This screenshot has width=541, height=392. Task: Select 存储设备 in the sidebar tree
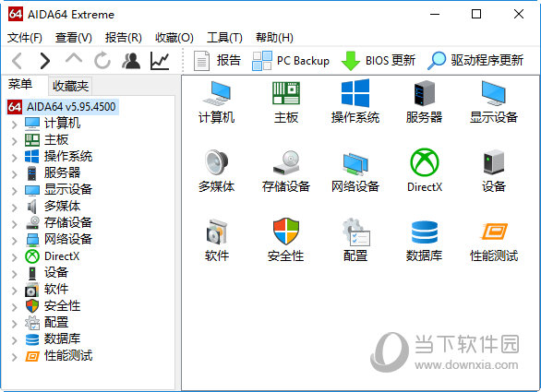coord(58,222)
